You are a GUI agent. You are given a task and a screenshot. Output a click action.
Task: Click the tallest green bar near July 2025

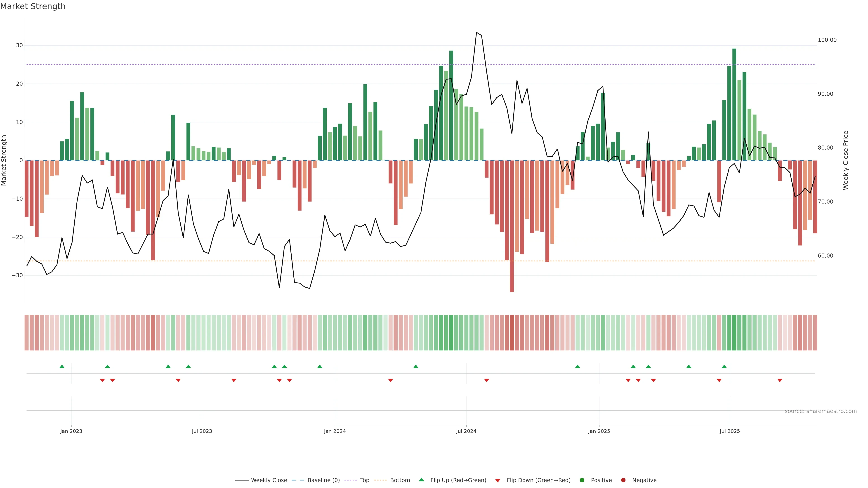tap(734, 104)
